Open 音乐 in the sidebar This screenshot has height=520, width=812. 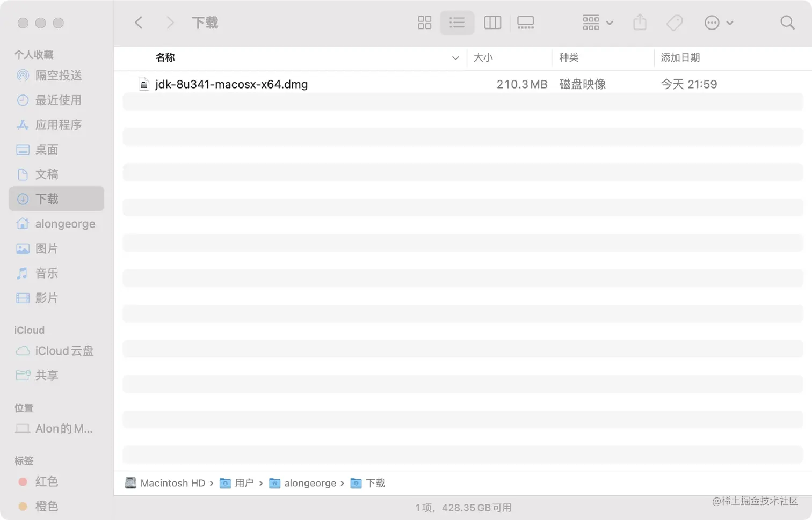click(x=56, y=273)
